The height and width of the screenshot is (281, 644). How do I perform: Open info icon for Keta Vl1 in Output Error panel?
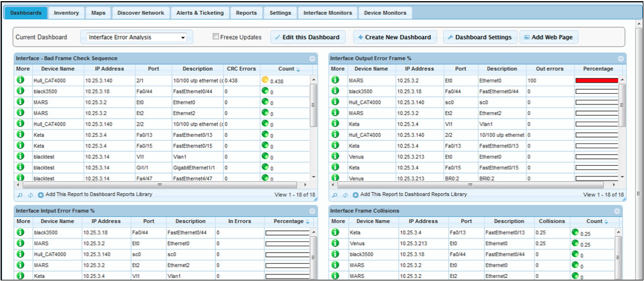335,123
